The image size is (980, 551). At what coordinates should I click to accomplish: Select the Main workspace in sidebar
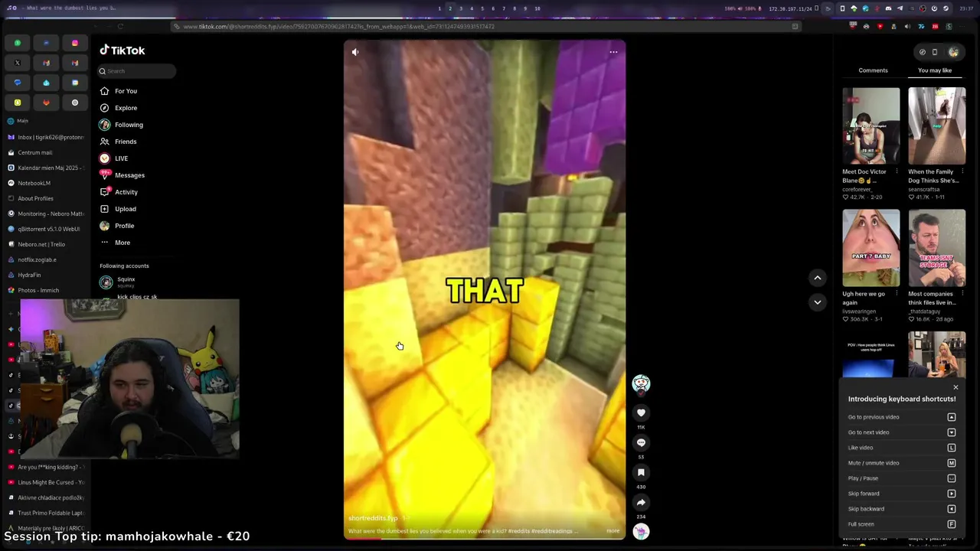pos(21,121)
